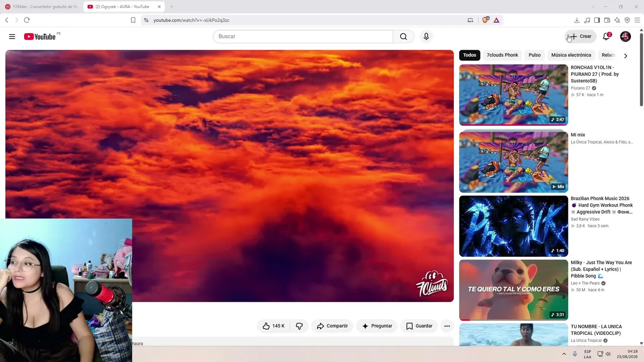The width and height of the screenshot is (644, 362).
Task: Open Mi mix title link
Action: point(578,135)
